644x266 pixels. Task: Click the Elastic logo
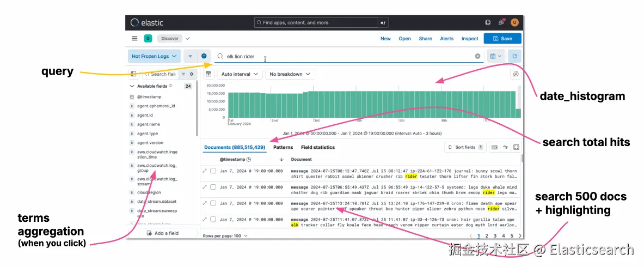pyautogui.click(x=146, y=22)
